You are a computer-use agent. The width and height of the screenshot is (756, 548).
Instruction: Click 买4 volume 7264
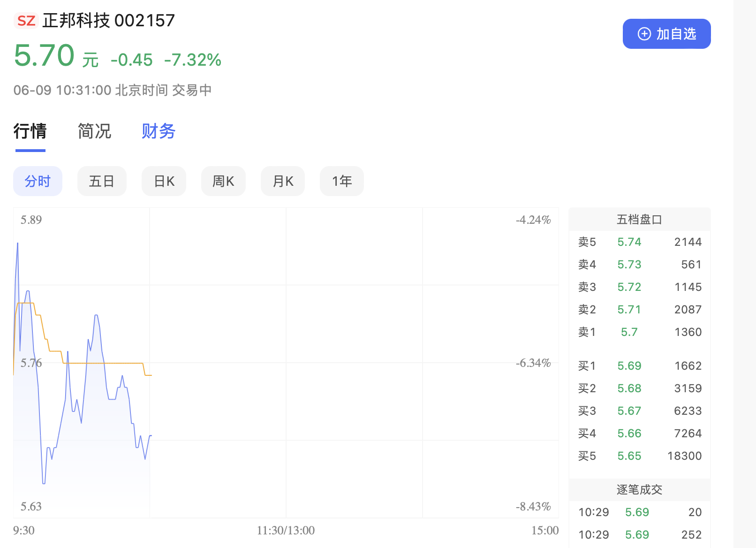688,434
